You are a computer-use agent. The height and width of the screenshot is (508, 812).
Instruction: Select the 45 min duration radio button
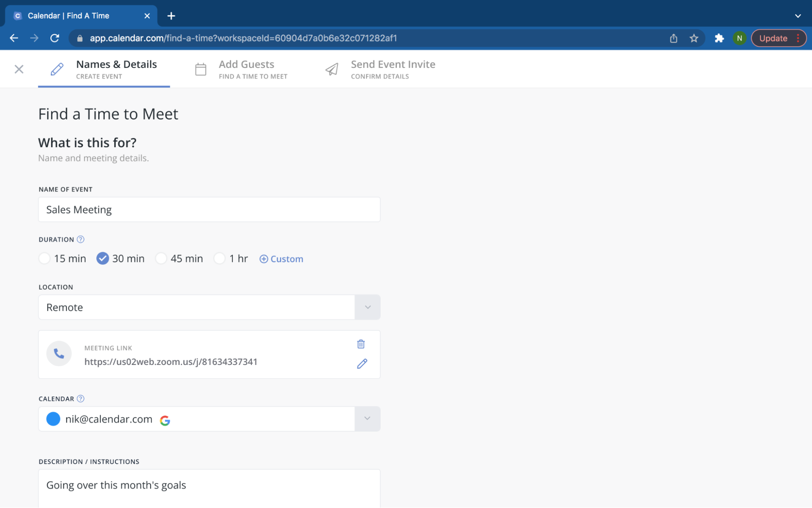pos(161,258)
